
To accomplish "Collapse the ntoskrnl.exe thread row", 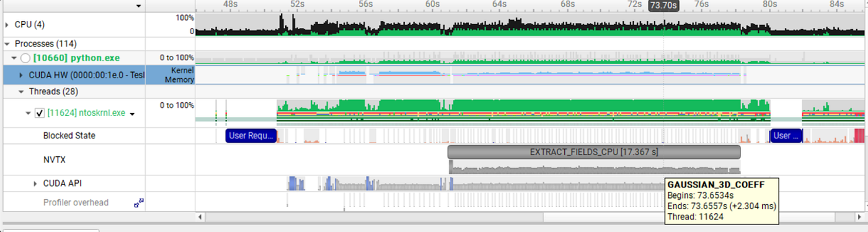I will pos(28,114).
